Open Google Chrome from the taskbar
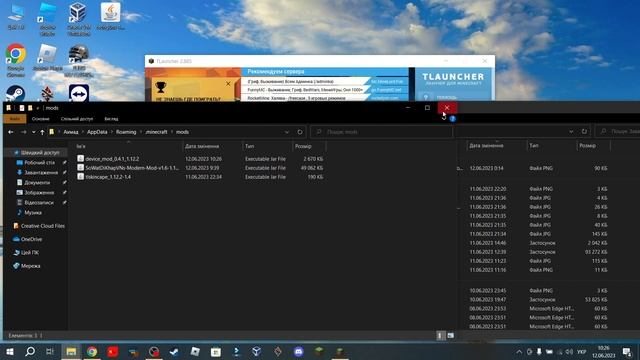640x360 pixels. [92, 351]
